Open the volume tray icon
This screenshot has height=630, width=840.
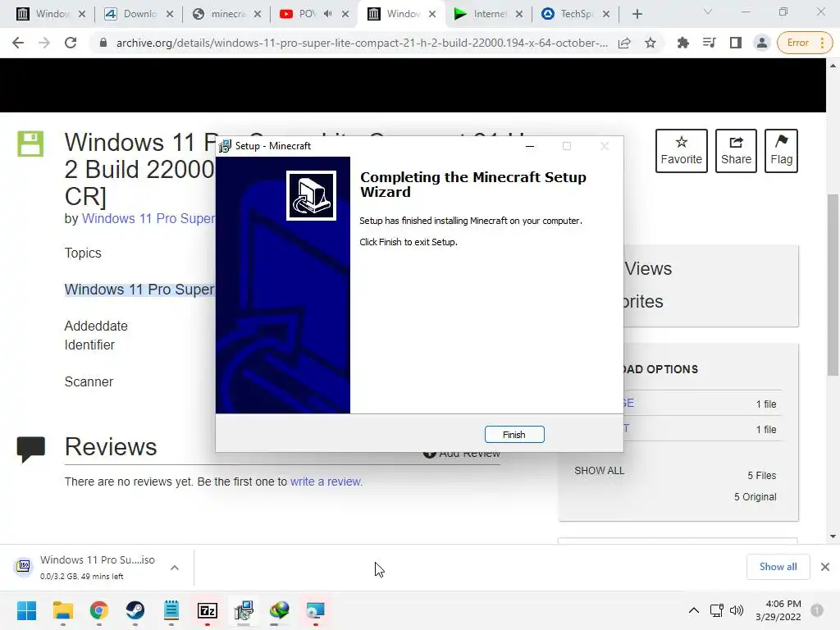pos(737,610)
